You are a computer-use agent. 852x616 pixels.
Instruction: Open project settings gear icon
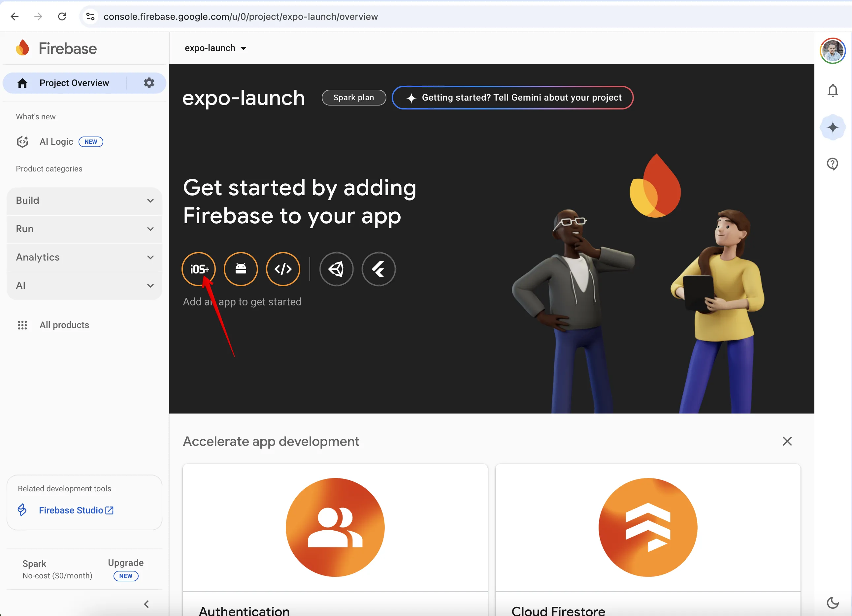coord(149,82)
